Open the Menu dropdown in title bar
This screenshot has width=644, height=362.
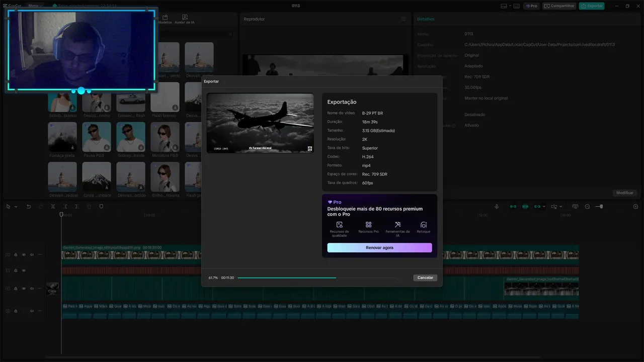coord(35,6)
